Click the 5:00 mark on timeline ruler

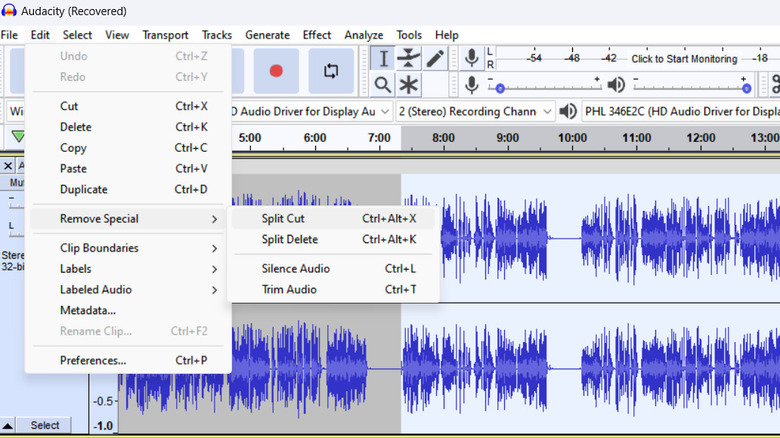point(250,138)
